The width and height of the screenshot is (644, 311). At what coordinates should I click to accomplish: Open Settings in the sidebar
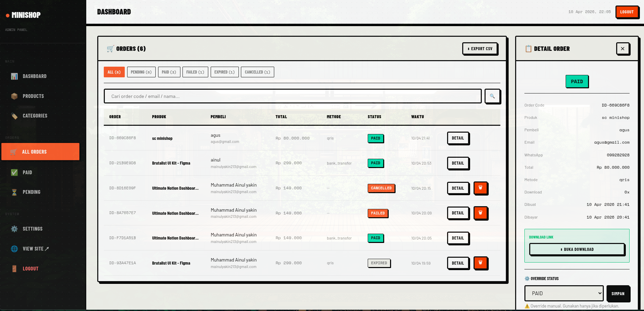tap(32, 229)
